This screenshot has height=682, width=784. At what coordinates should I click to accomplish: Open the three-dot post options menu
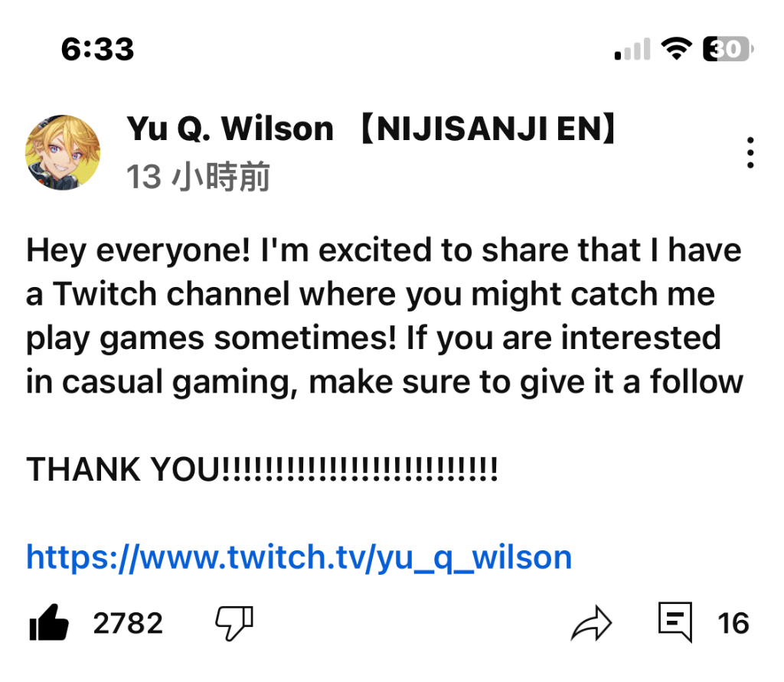(x=750, y=152)
